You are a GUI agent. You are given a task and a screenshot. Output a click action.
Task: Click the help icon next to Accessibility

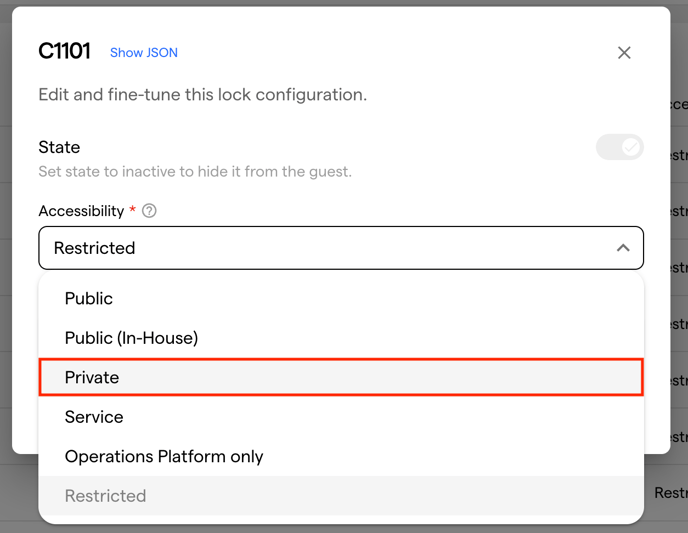(150, 211)
